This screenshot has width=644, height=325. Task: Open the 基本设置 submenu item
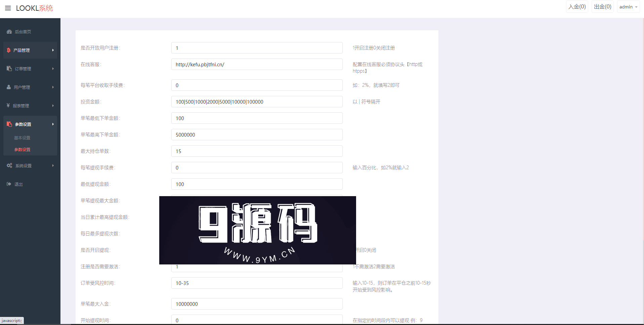[x=22, y=138]
